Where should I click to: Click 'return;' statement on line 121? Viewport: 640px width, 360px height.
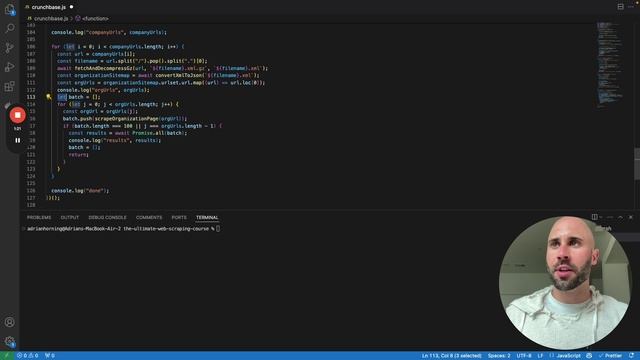[x=78, y=155]
